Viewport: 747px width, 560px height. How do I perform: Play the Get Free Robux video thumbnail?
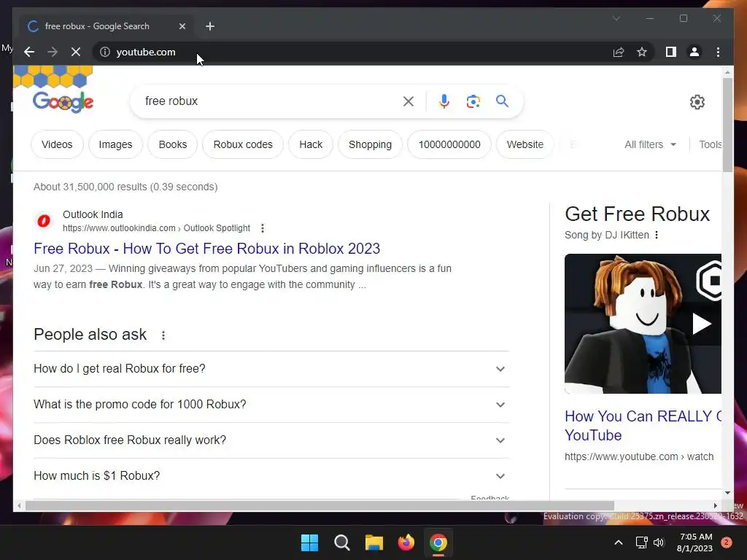click(643, 324)
